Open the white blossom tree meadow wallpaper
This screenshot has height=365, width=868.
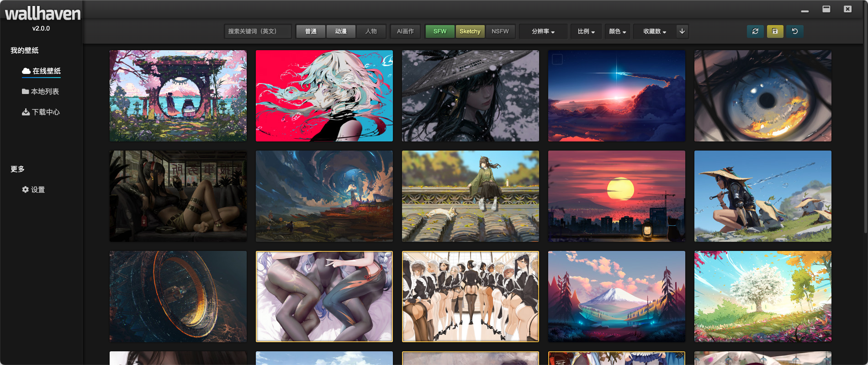[763, 297]
